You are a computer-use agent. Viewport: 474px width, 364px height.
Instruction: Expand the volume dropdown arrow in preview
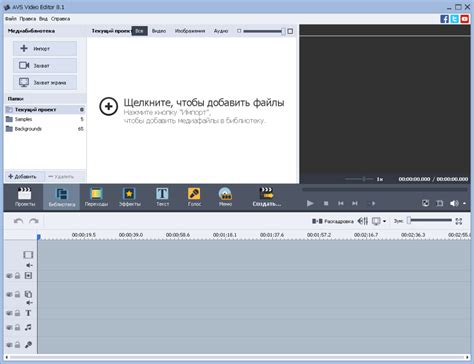coord(464,203)
